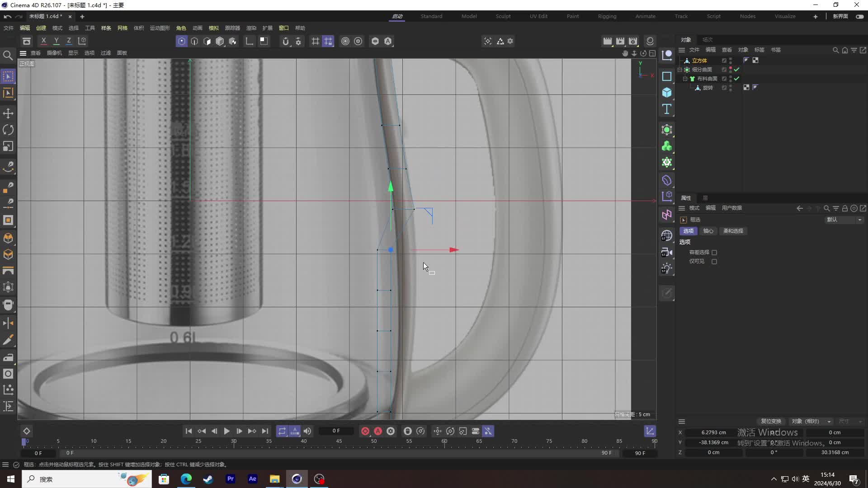Switch to the UV Edit layout tab

coord(538,16)
